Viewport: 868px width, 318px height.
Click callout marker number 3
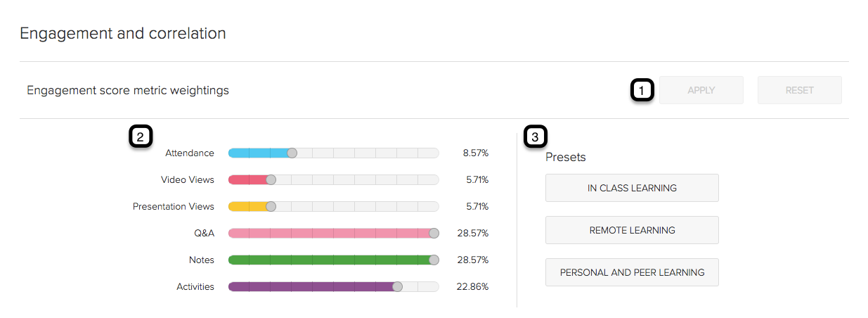(x=537, y=137)
